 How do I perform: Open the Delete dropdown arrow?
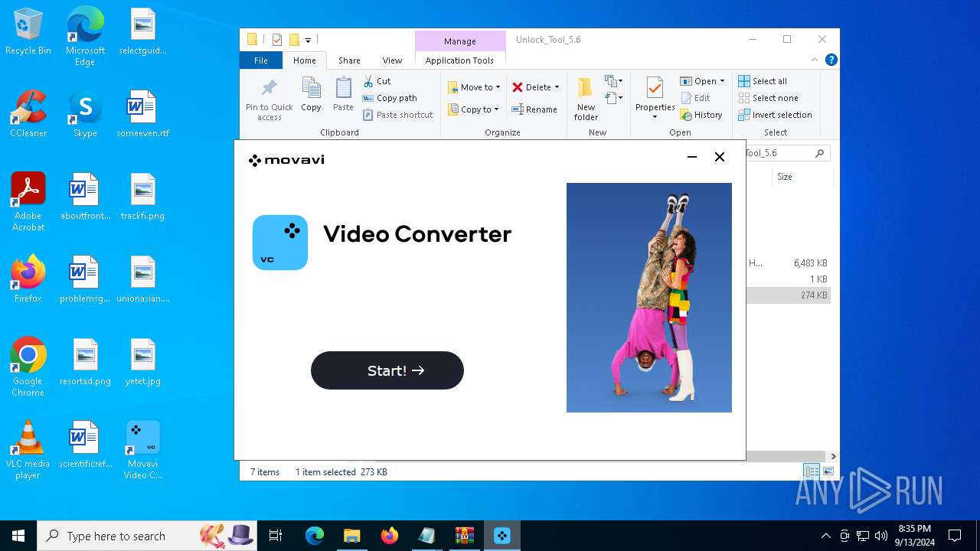tap(557, 87)
